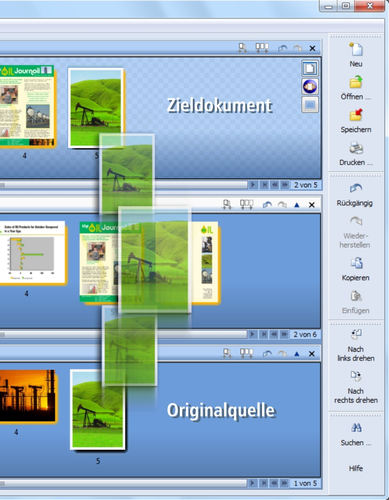
Task: Switch Zieldokument panel to single-page view
Action: point(310,68)
